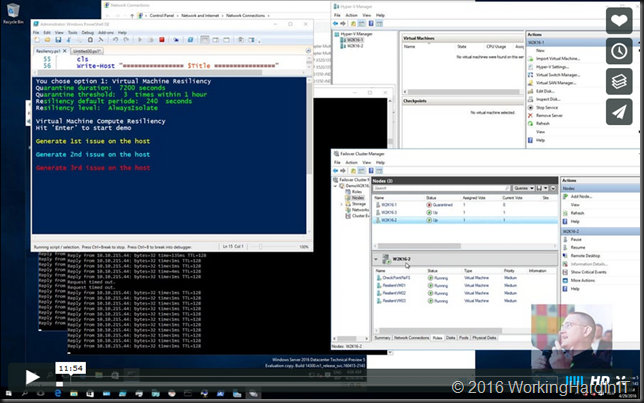Click the Undo arrow in PowerShell ISE toolbar
Image resolution: width=644 pixels, height=403 pixels.
point(115,40)
